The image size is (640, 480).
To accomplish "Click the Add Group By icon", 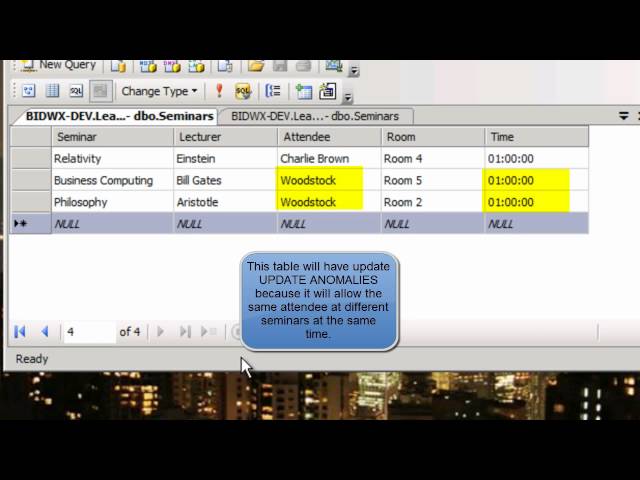I will tap(273, 91).
